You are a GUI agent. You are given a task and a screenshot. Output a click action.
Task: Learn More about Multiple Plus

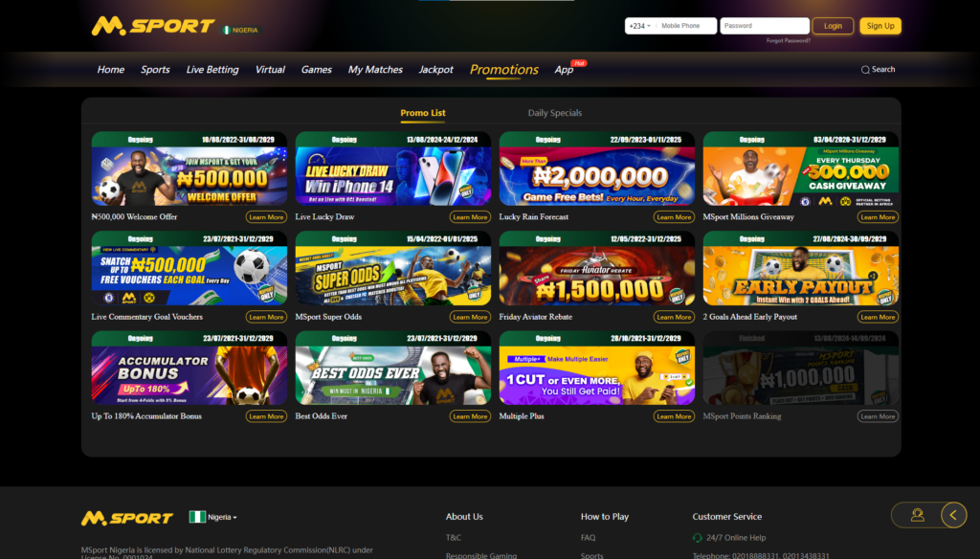(x=674, y=416)
